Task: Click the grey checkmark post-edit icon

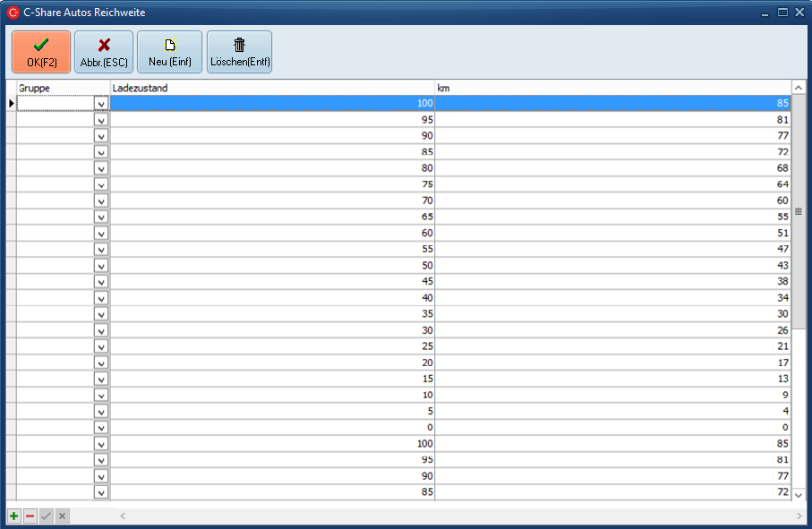Action: tap(47, 516)
